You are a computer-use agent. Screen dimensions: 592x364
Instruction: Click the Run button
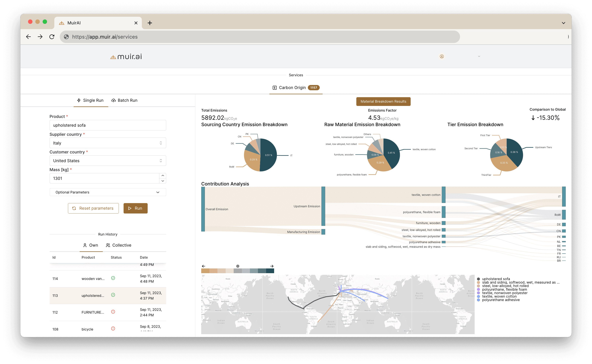tap(135, 208)
